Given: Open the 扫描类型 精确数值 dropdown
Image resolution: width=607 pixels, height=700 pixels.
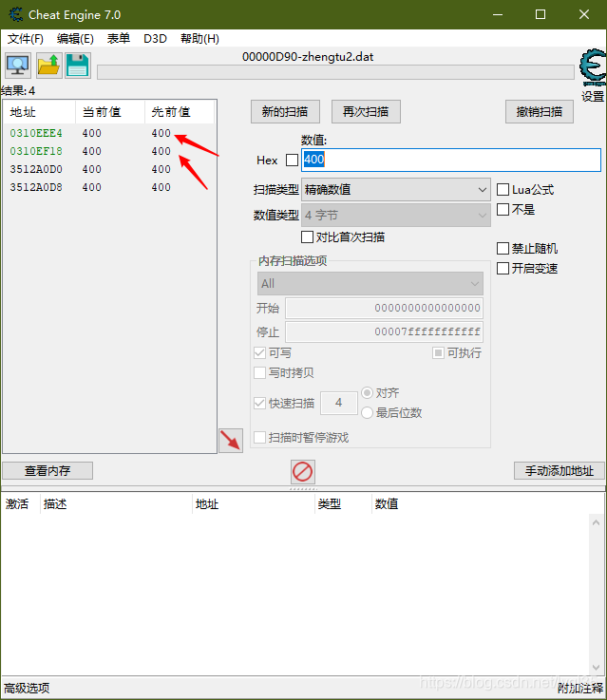Looking at the screenshot, I should [x=396, y=190].
